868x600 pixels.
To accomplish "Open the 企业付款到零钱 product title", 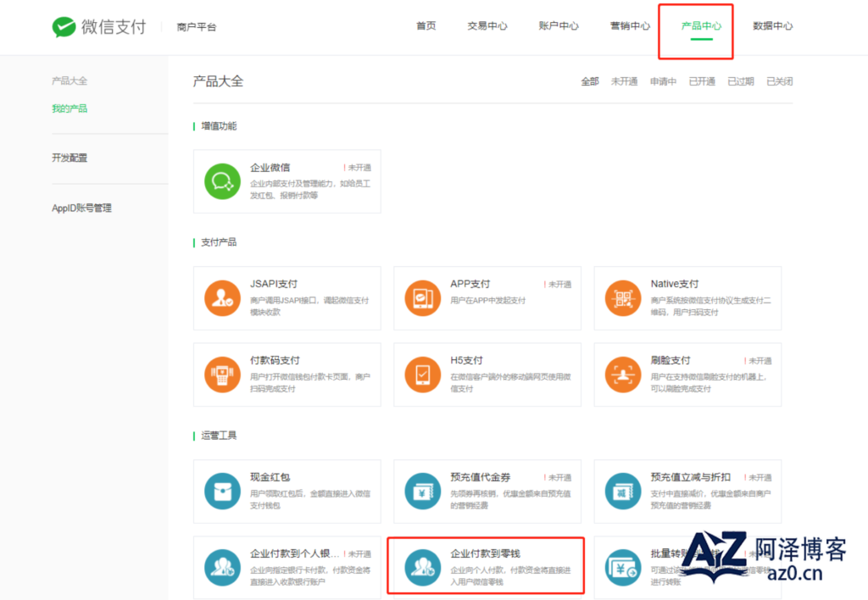I will tap(485, 553).
